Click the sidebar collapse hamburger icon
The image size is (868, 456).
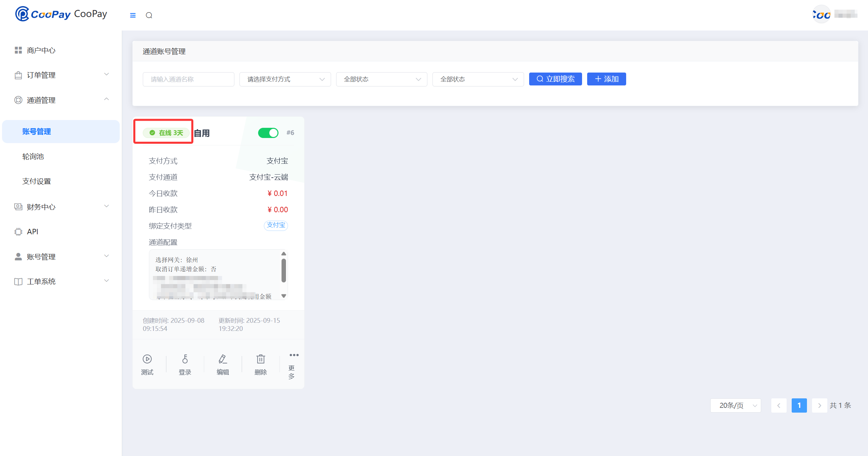click(x=133, y=15)
